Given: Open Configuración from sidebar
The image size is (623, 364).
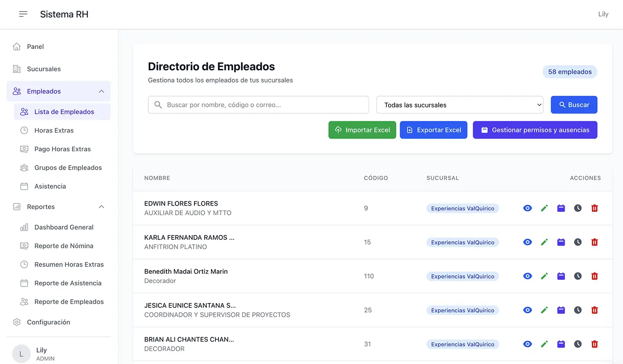Looking at the screenshot, I should (49, 322).
